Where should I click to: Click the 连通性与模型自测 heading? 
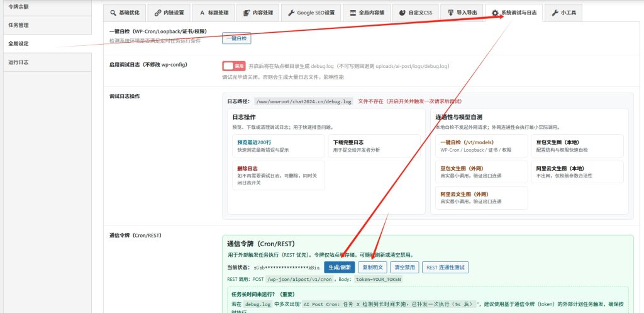point(458,117)
